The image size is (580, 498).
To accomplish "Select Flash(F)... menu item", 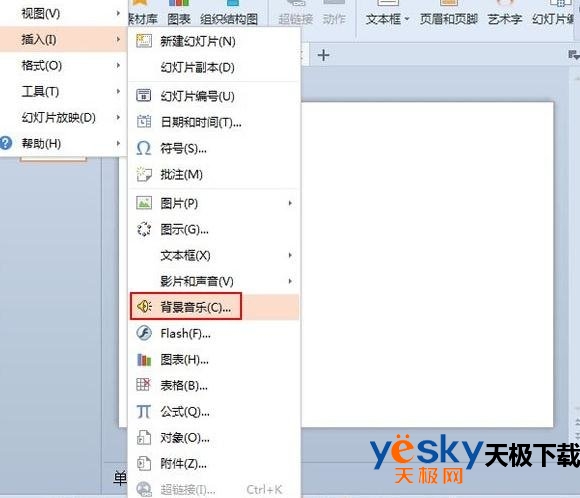I will (x=214, y=333).
